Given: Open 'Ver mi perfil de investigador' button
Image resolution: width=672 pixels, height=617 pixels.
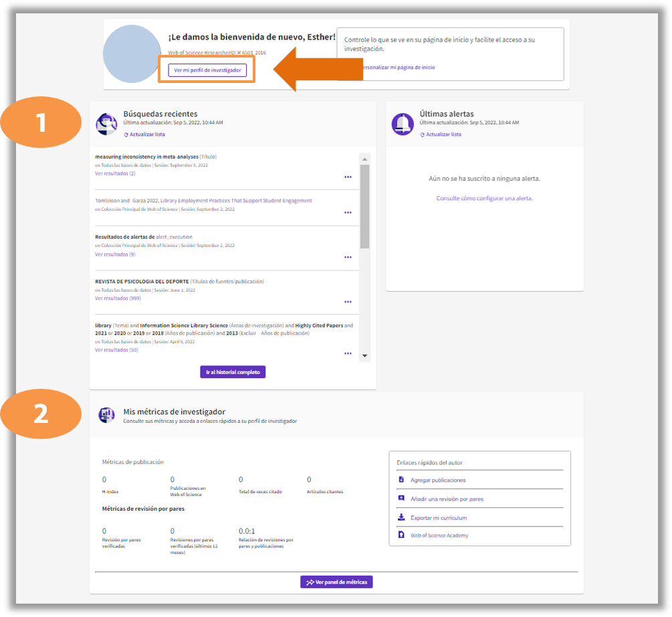Looking at the screenshot, I should coord(207,70).
